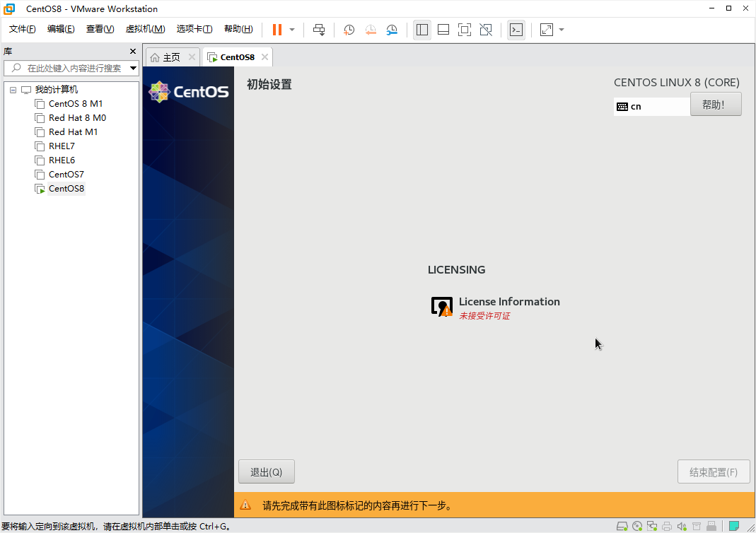The image size is (756, 533).
Task: Enter full screen mode from the toolbar
Action: pos(465,30)
